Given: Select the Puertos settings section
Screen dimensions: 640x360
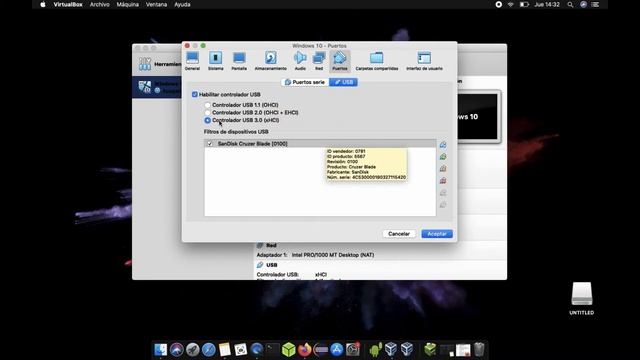Looking at the screenshot, I should [x=340, y=61].
